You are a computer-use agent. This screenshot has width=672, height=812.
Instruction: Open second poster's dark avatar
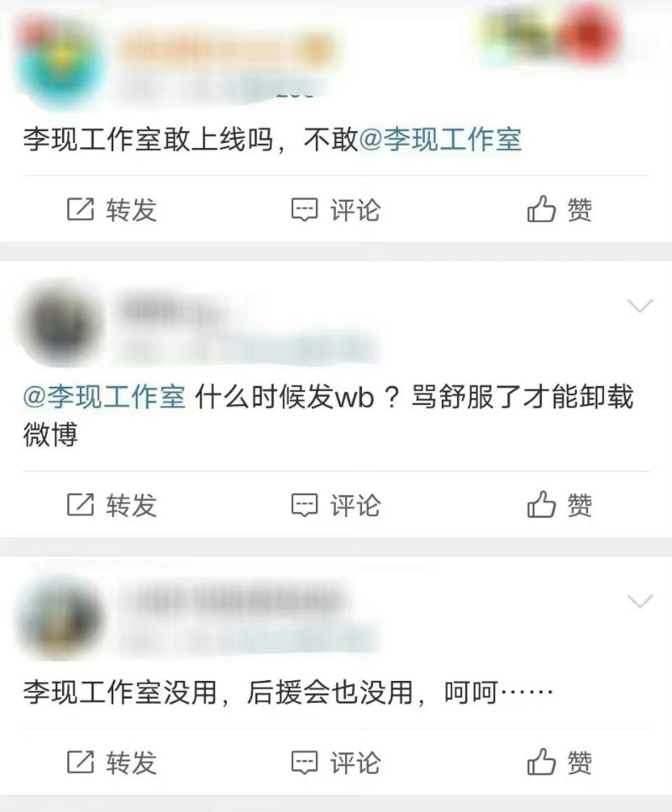60,324
